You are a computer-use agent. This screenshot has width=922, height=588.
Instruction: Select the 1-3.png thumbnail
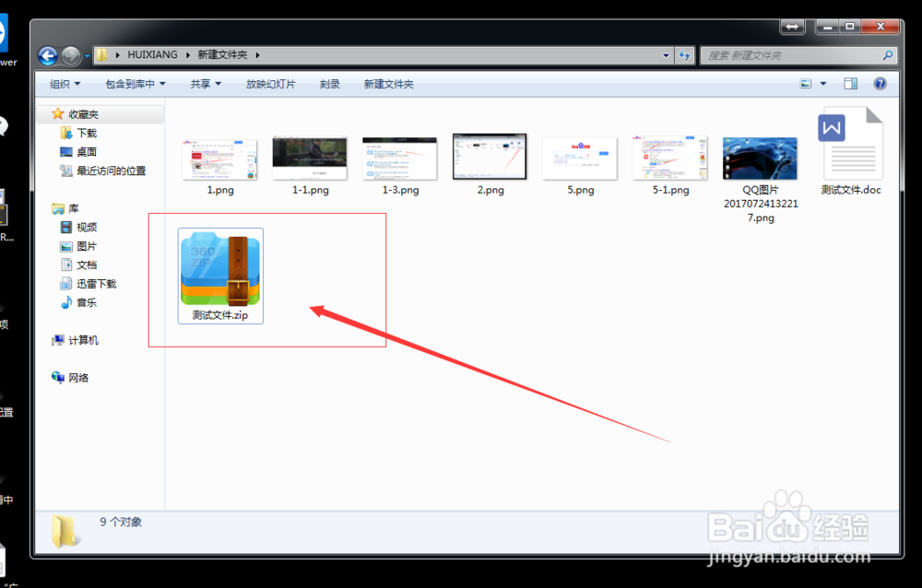(400, 159)
